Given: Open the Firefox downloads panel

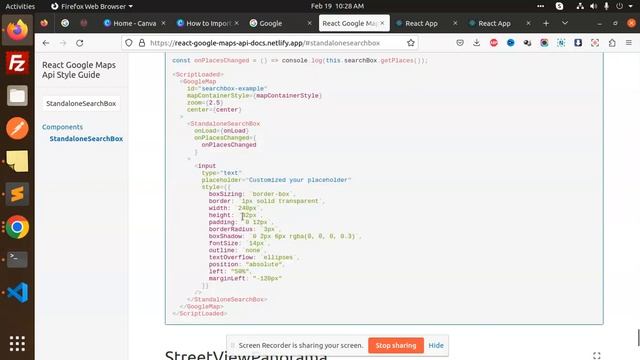Looking at the screenshot, I should pyautogui.click(x=477, y=43).
